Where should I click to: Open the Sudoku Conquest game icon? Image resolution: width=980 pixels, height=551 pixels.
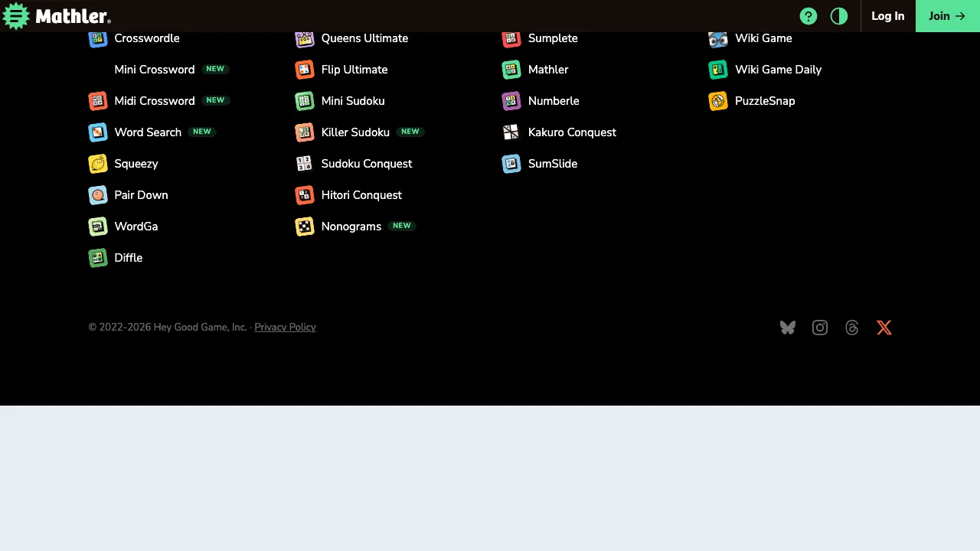coord(305,164)
